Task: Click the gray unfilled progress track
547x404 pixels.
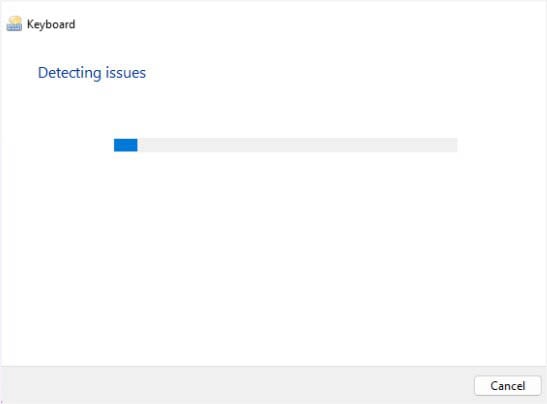Action: pos(297,145)
